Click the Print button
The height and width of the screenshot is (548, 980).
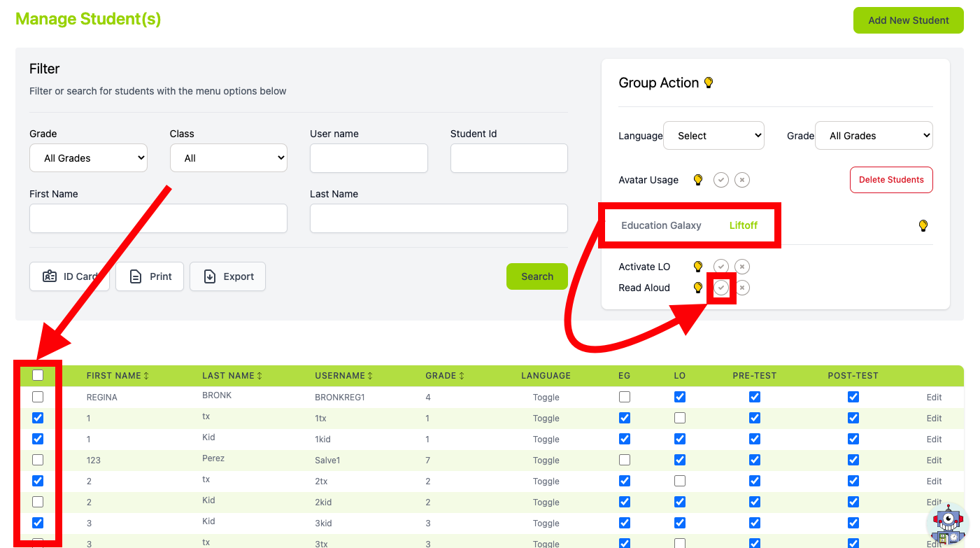click(x=150, y=276)
